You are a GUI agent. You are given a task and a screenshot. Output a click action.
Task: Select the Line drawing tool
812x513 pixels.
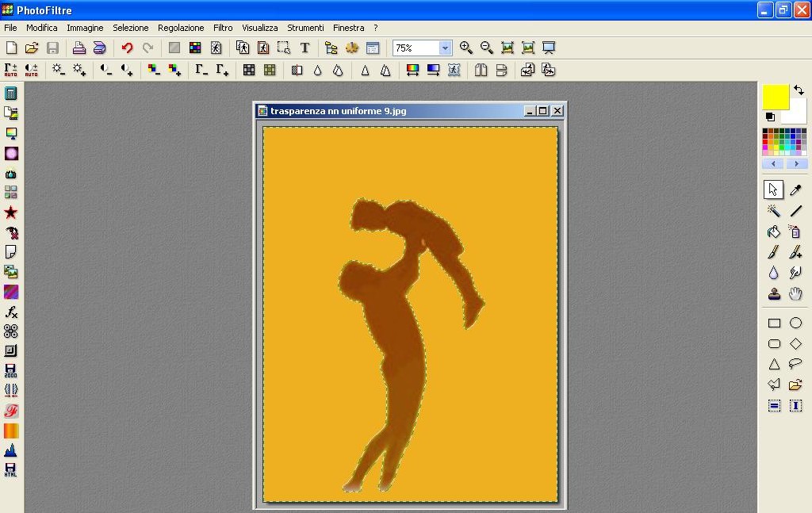[x=795, y=211]
